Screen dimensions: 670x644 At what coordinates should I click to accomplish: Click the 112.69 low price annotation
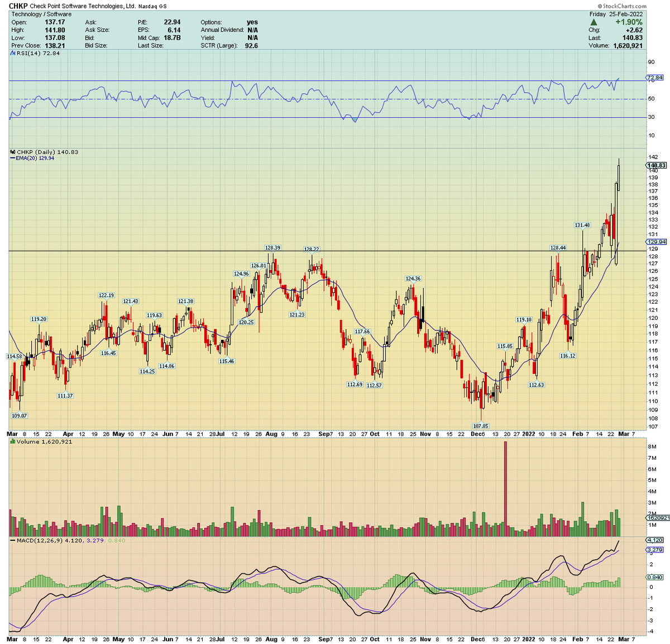(x=355, y=384)
